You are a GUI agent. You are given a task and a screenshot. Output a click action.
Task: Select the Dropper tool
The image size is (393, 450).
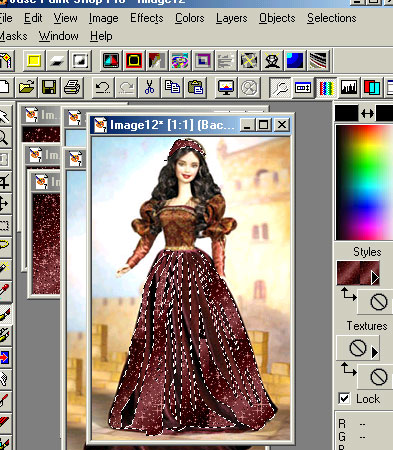point(5,290)
